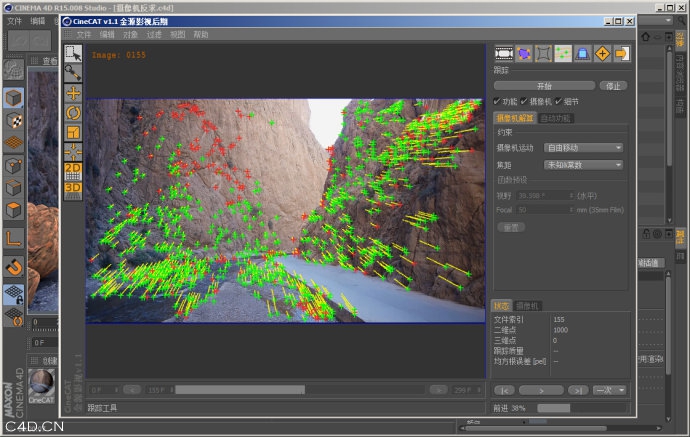Toggle Cinema 4D magnet snap icon

coord(14,267)
